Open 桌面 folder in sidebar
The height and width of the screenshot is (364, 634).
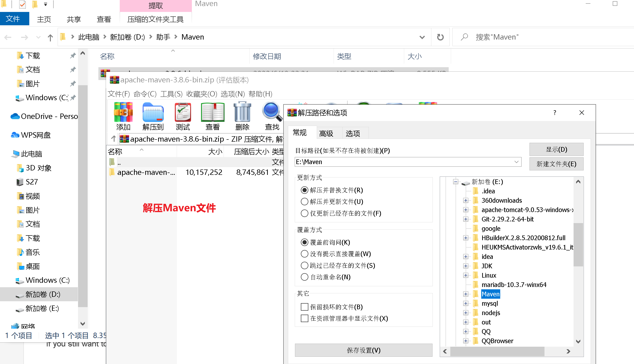(x=28, y=266)
